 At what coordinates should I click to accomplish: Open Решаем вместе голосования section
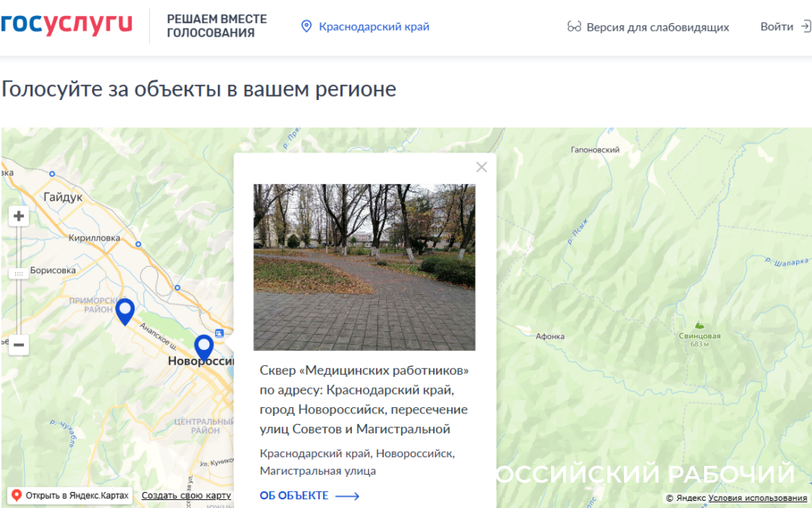click(x=216, y=26)
